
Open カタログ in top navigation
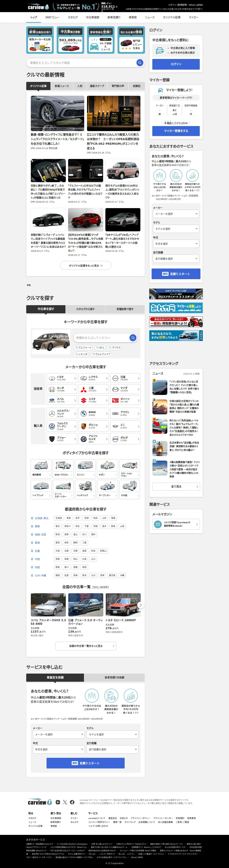pos(73,17)
